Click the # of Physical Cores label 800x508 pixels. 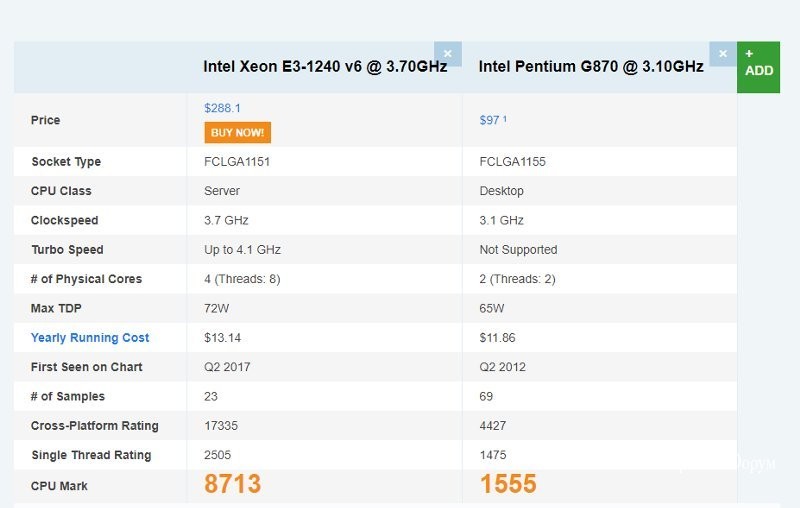click(x=86, y=279)
